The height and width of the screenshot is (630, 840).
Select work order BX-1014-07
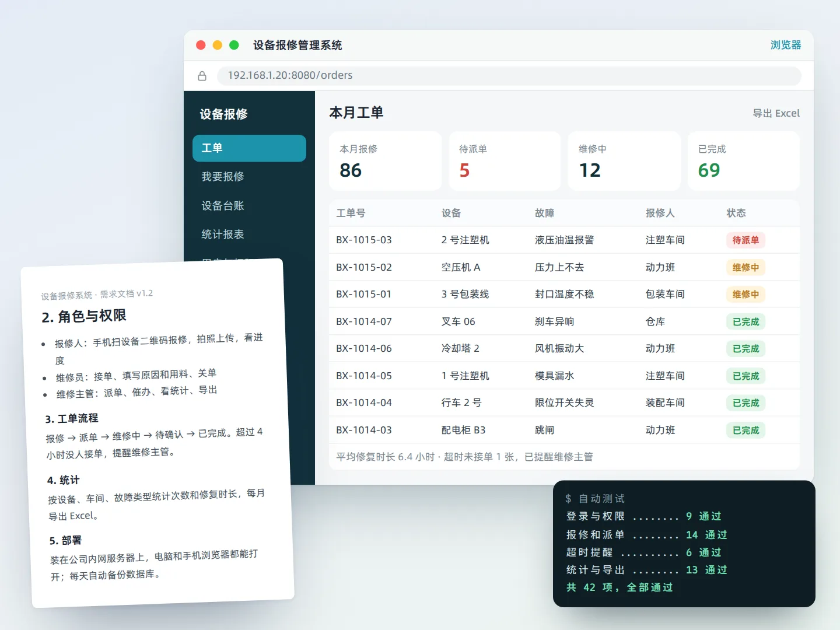[564, 321]
